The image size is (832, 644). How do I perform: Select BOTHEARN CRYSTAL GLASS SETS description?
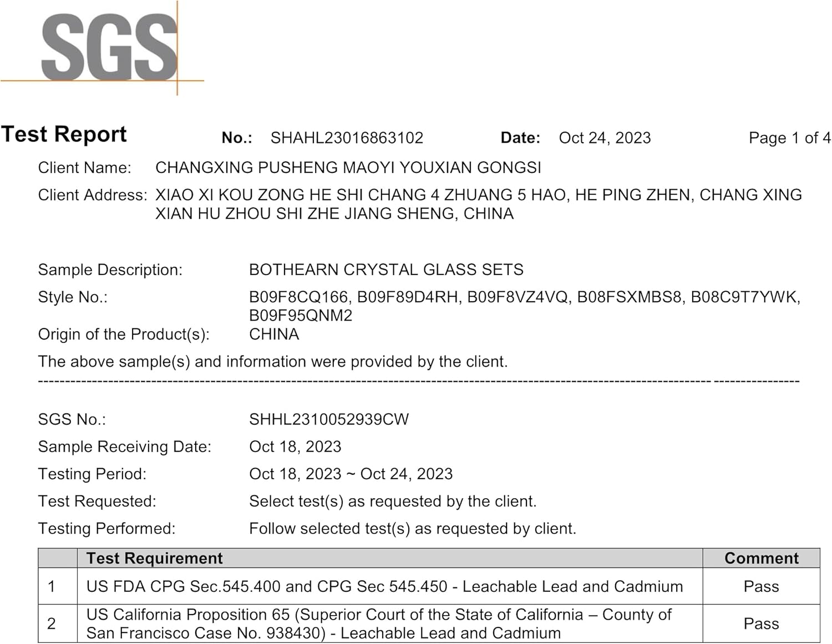pos(386,270)
